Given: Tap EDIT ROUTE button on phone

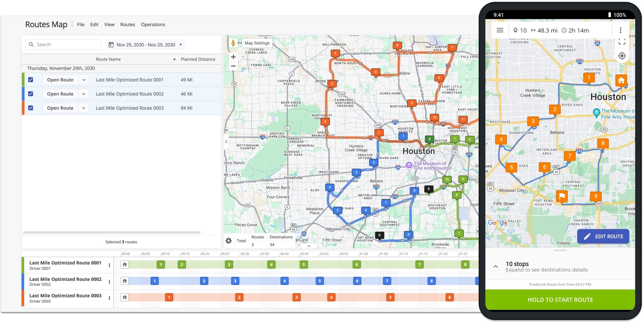Looking at the screenshot, I should 603,237.
